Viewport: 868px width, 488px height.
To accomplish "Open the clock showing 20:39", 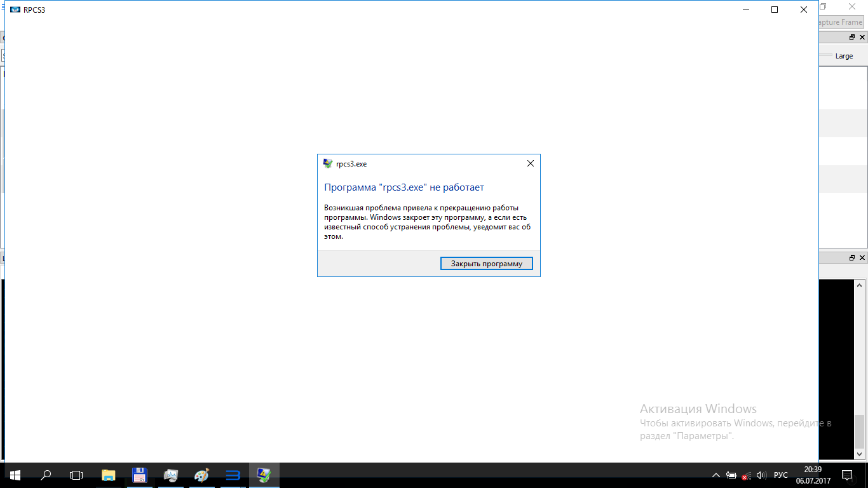I will pyautogui.click(x=813, y=475).
